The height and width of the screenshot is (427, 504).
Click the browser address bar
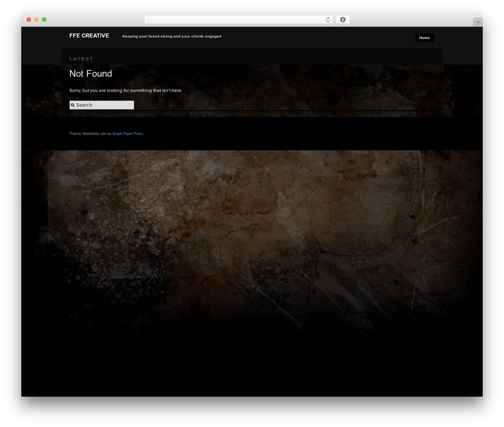click(x=238, y=20)
